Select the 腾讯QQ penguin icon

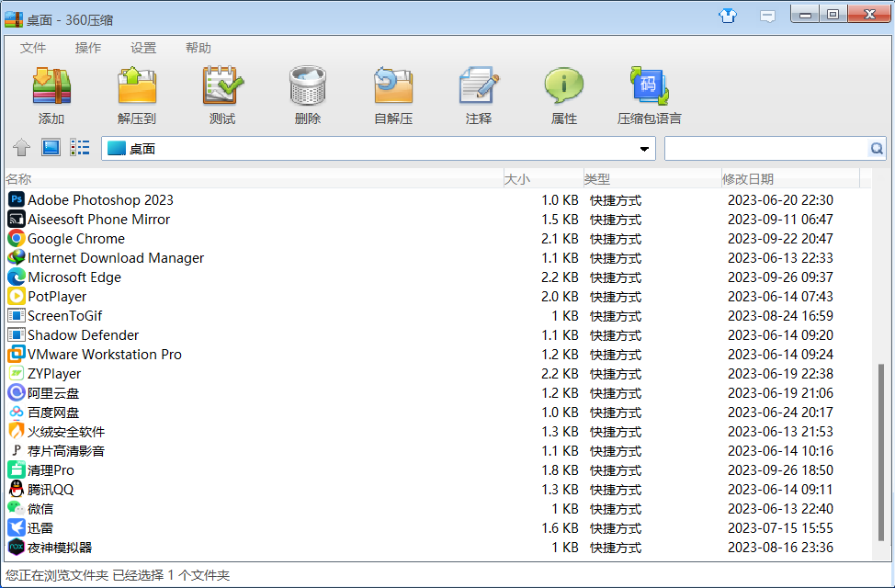(17, 490)
